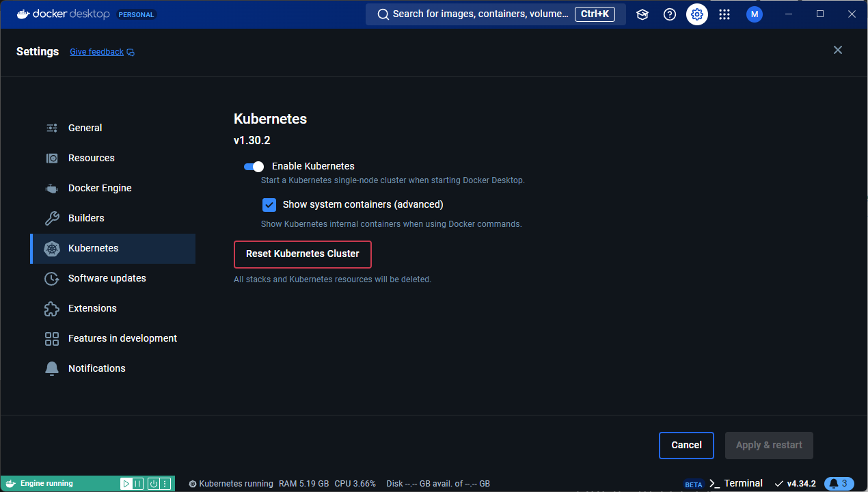Select the Kubernetes settings section
The height and width of the screenshot is (492, 868).
coord(113,248)
